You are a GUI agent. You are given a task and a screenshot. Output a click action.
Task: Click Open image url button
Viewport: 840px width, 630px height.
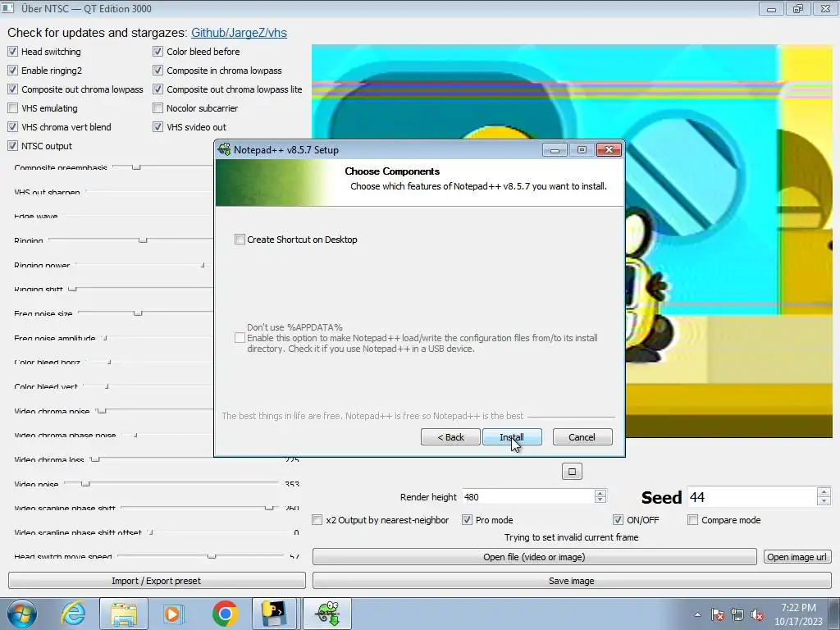click(x=797, y=557)
